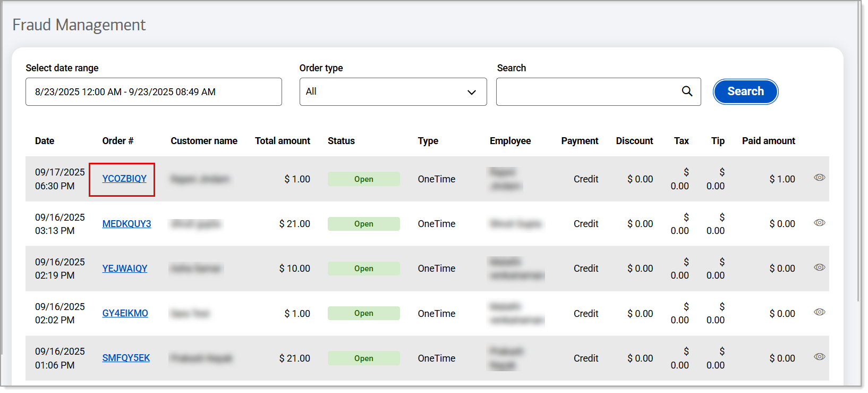Click date 09/16/2025 03:13 PM cell
Viewport: 868px width, 393px height.
point(60,224)
